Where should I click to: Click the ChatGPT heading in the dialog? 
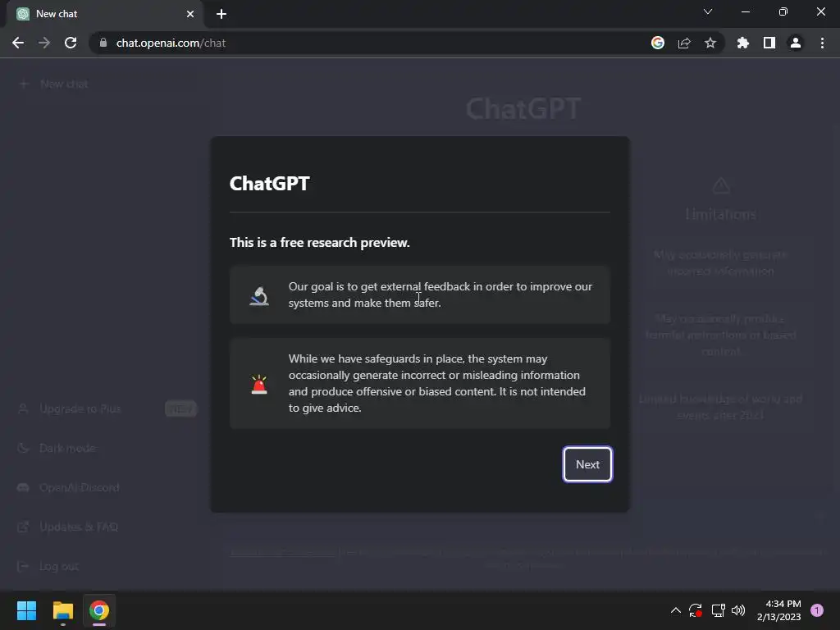tap(269, 183)
